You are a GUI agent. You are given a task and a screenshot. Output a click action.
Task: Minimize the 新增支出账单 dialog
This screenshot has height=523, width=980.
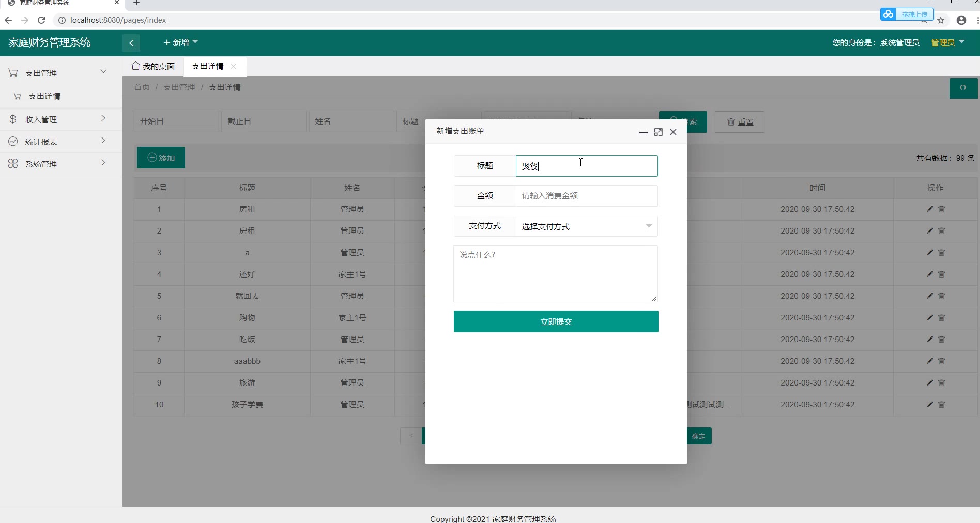tap(643, 132)
